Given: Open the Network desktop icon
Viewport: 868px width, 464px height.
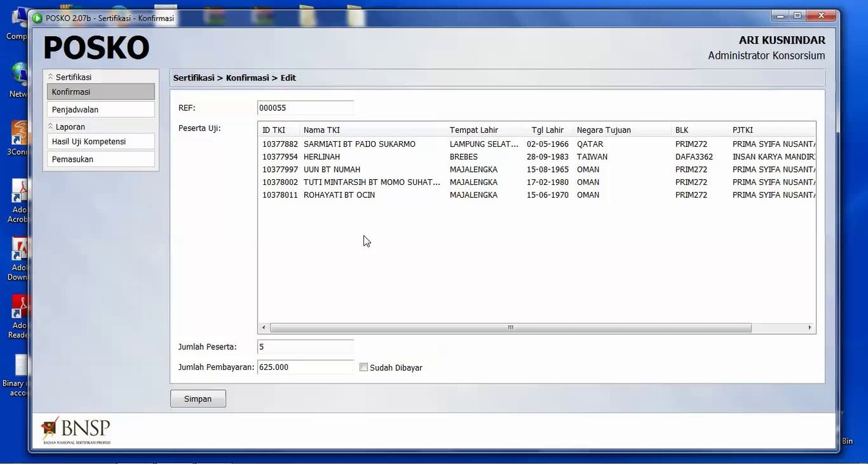Looking at the screenshot, I should [x=19, y=81].
